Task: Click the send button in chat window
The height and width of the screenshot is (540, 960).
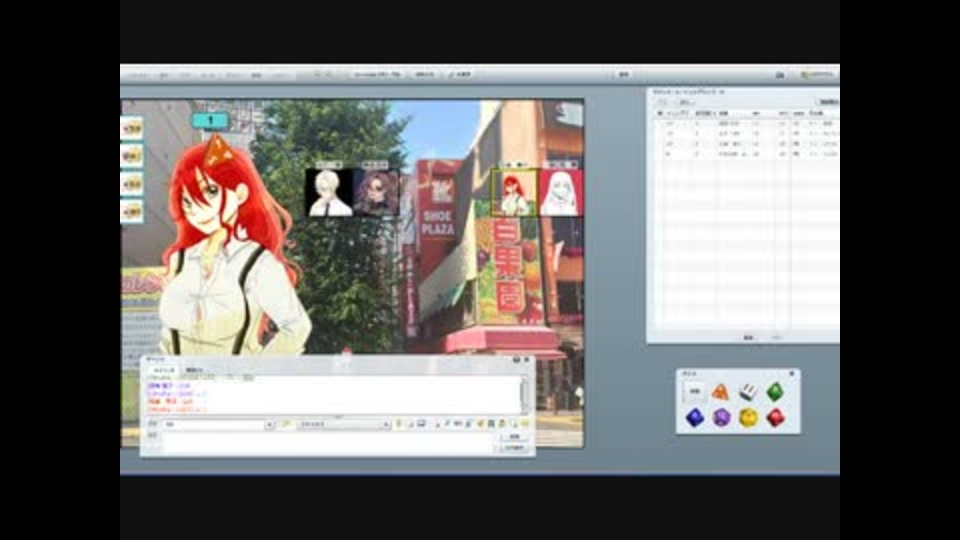Action: (x=514, y=437)
